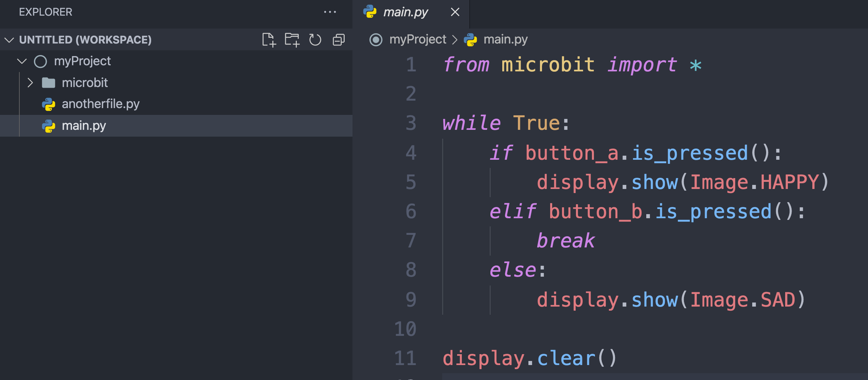This screenshot has height=380, width=868.
Task: Collapse all folders in Explorer
Action: pyautogui.click(x=339, y=40)
